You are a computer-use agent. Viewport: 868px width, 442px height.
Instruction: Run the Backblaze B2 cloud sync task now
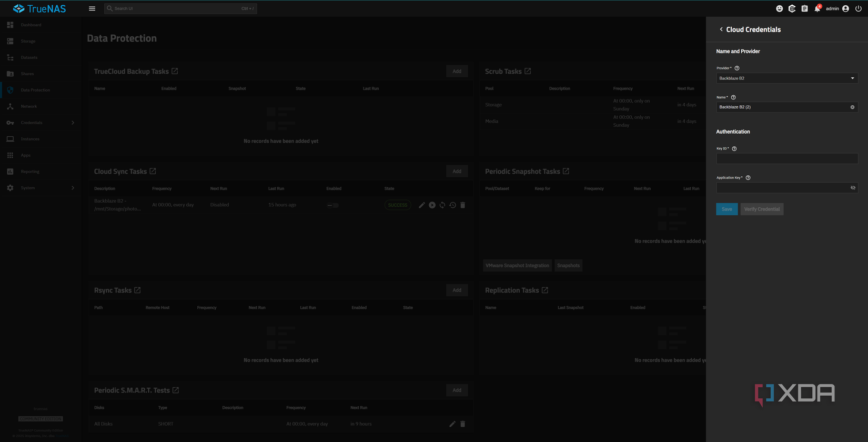[x=432, y=205]
